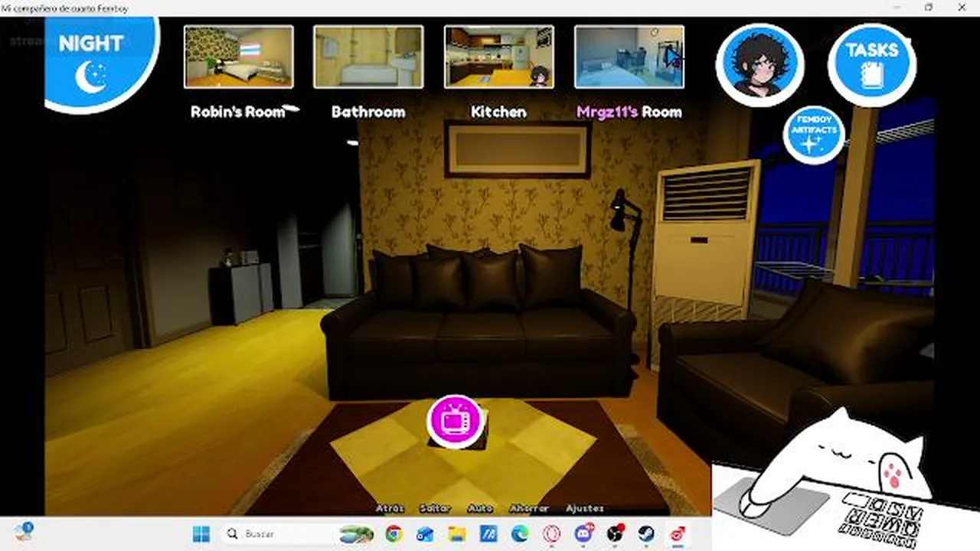980x551 pixels.
Task: Open the Tasks notepad button
Action: [872, 64]
